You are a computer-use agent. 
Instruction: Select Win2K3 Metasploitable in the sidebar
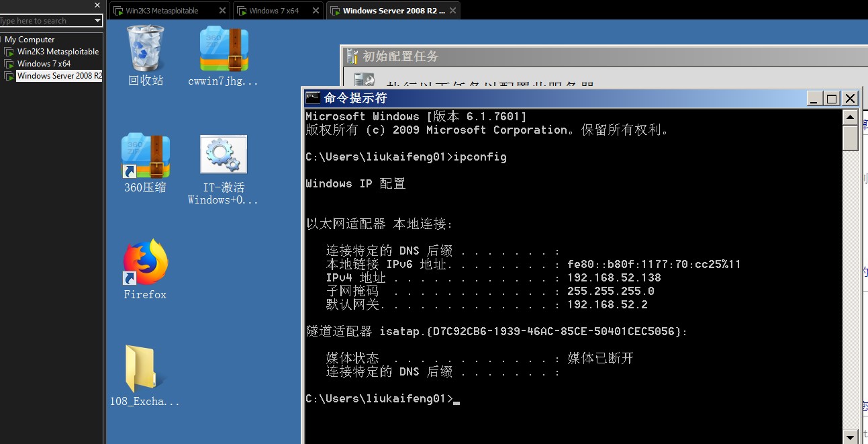pos(57,51)
